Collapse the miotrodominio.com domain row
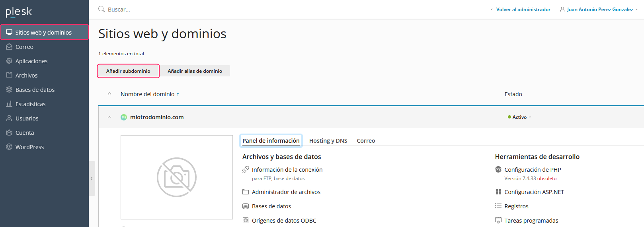The image size is (644, 227). pos(109,117)
